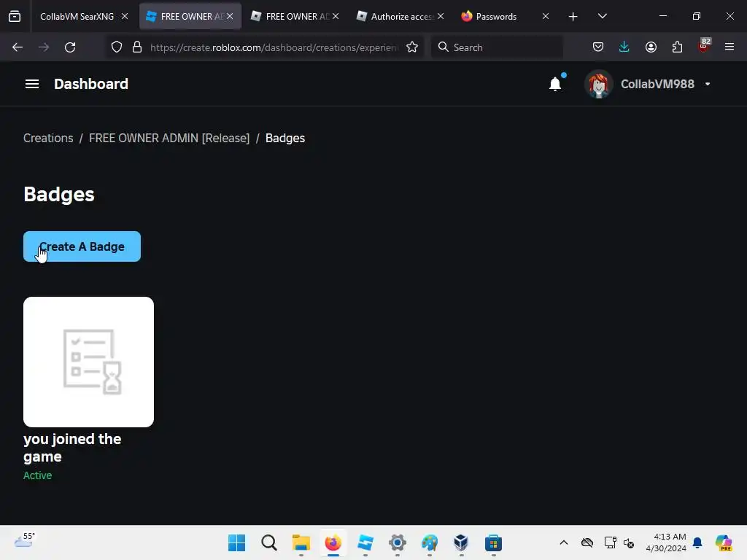Close the Passwords tab
Screen dimensions: 747x560
(546, 17)
